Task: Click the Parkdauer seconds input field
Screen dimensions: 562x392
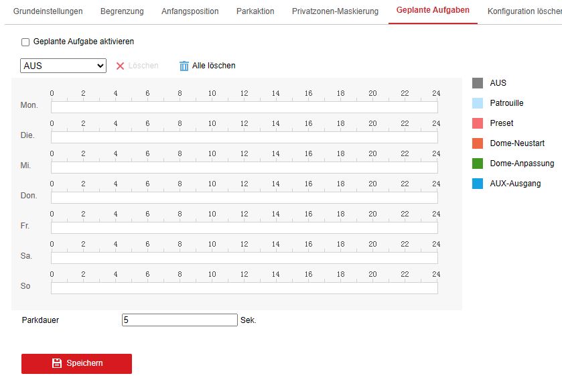Action: pyautogui.click(x=180, y=320)
